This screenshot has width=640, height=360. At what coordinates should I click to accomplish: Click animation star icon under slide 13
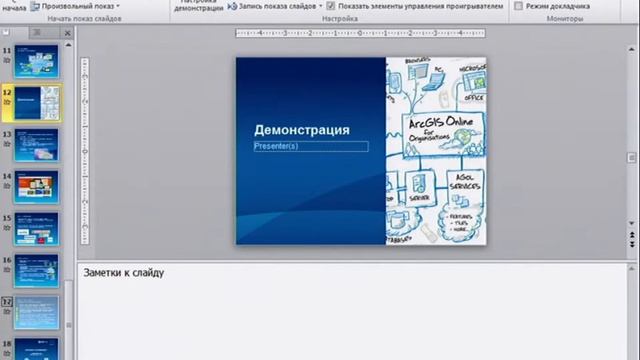(x=7, y=144)
